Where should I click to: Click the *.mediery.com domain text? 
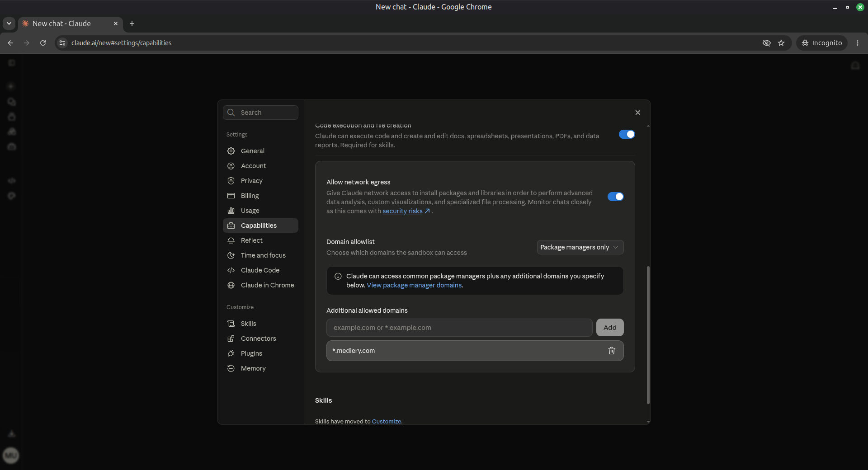coord(354,351)
